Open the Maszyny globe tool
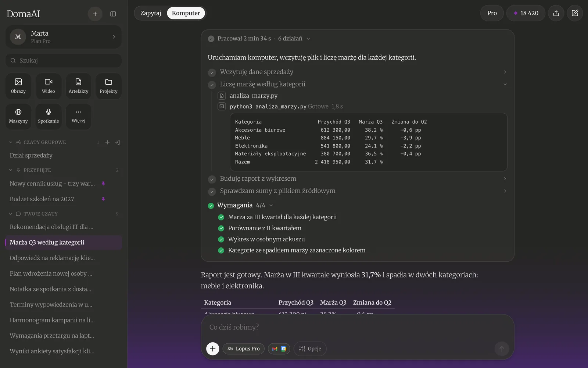This screenshot has height=368, width=588. coord(18,116)
